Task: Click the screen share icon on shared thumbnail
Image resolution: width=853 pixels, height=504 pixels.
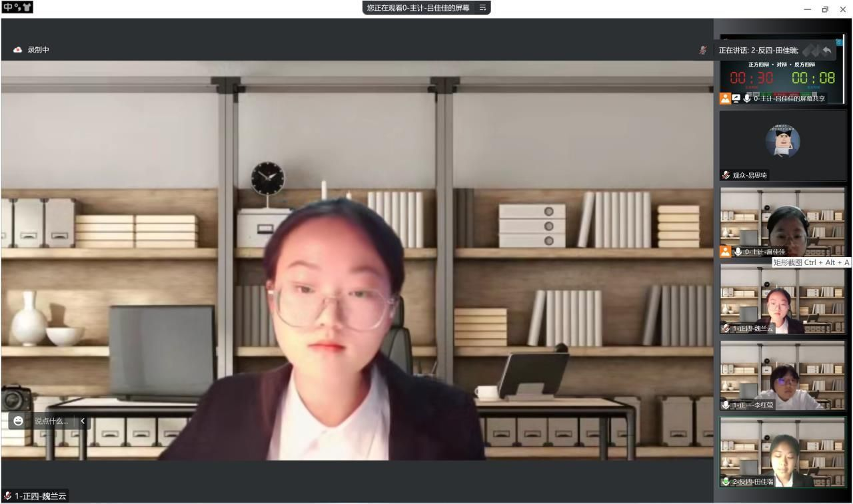Action: coord(736,99)
